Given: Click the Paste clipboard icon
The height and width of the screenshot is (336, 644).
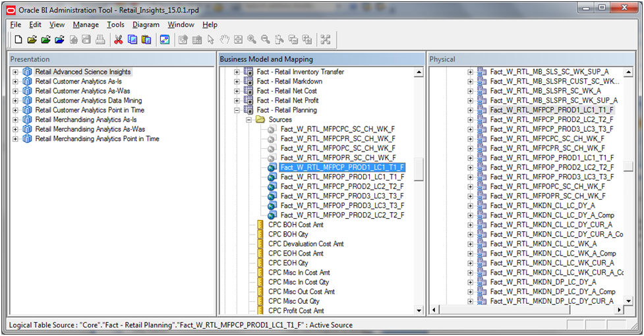Looking at the screenshot, I should tap(146, 40).
